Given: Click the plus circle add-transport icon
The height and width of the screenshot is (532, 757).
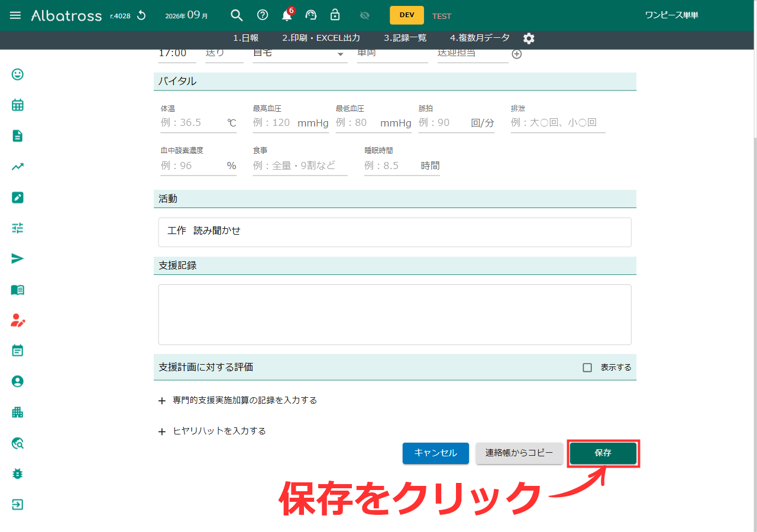Looking at the screenshot, I should (517, 54).
